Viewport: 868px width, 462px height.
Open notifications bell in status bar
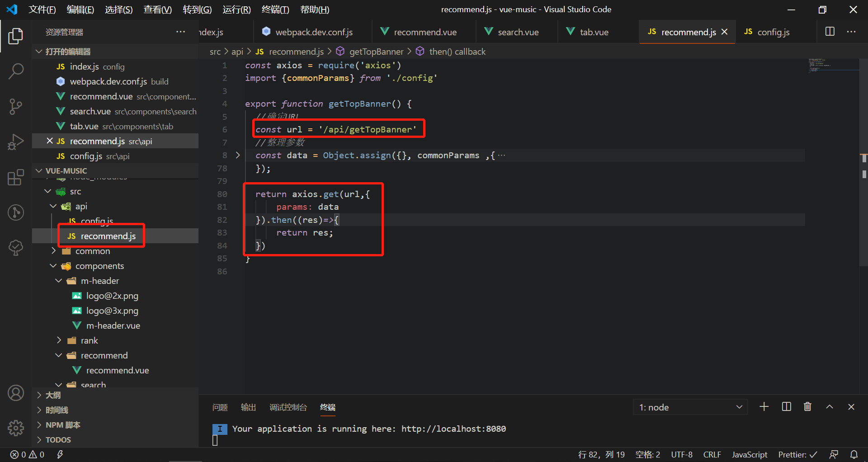854,454
